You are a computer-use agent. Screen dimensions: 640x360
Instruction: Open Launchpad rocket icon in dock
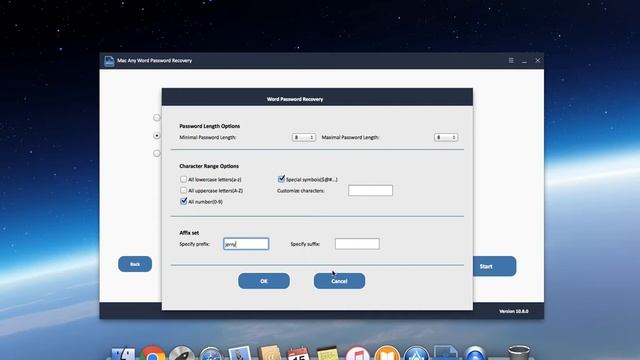pos(182,353)
